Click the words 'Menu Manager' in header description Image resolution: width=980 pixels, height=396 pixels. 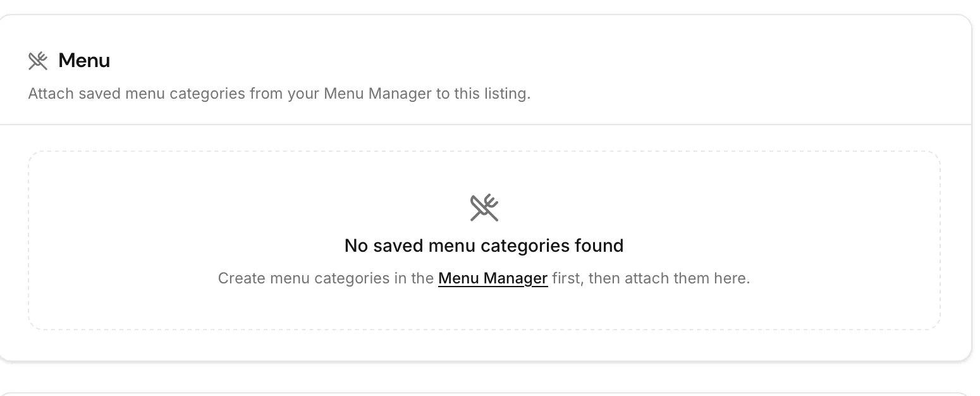point(378,94)
